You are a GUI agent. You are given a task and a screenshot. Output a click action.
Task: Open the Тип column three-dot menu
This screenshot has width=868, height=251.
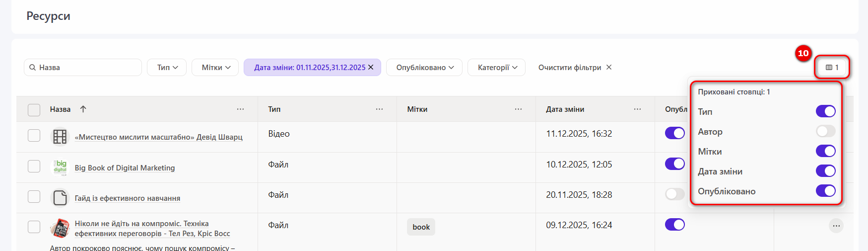379,109
